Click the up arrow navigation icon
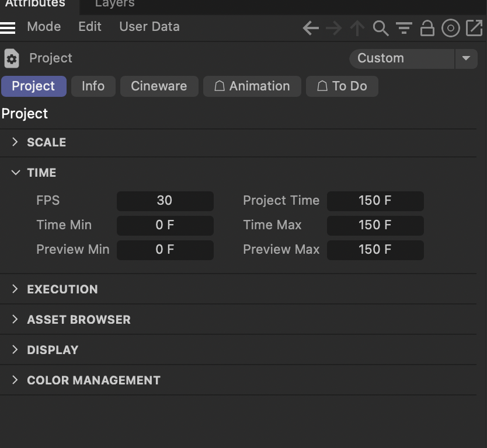487x448 pixels. coord(357,28)
